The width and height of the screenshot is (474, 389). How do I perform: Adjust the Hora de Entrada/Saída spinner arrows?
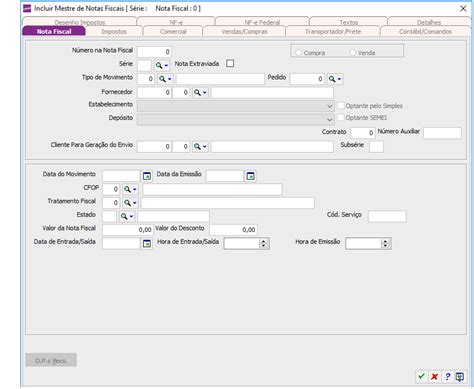click(264, 244)
